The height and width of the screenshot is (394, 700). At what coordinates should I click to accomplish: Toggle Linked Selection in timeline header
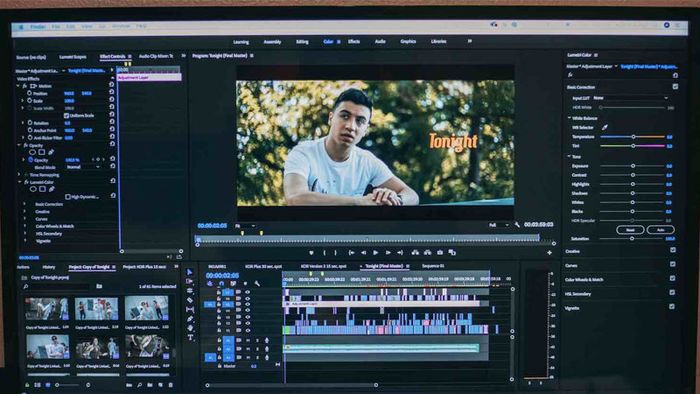click(x=233, y=283)
